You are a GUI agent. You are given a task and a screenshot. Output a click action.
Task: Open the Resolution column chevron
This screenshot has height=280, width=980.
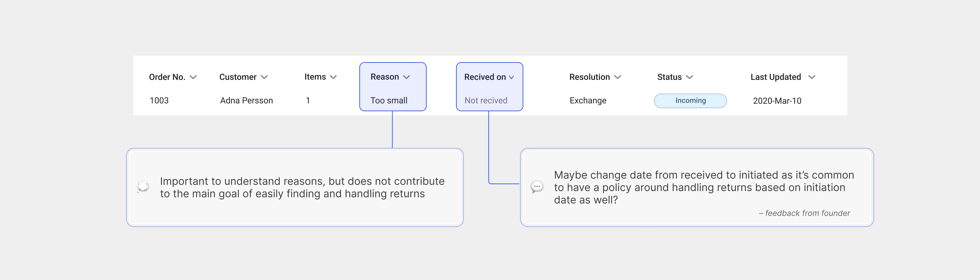(x=617, y=77)
